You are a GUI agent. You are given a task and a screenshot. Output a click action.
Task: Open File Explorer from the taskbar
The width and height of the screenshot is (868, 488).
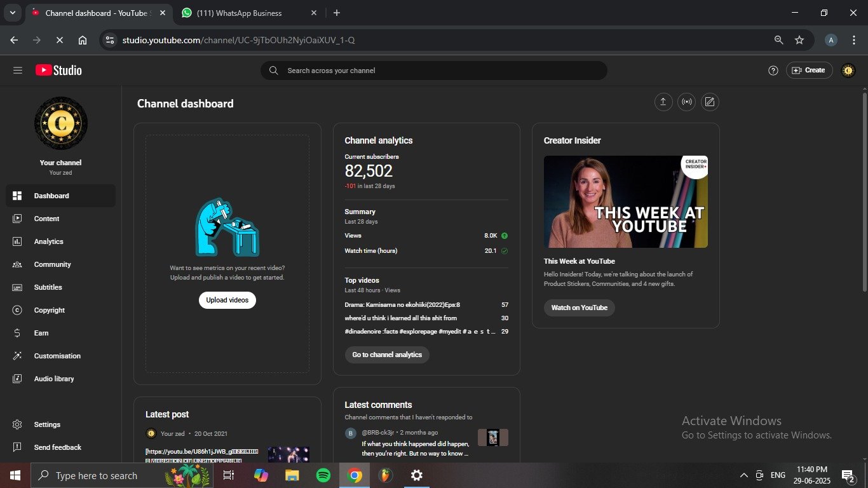pyautogui.click(x=292, y=475)
